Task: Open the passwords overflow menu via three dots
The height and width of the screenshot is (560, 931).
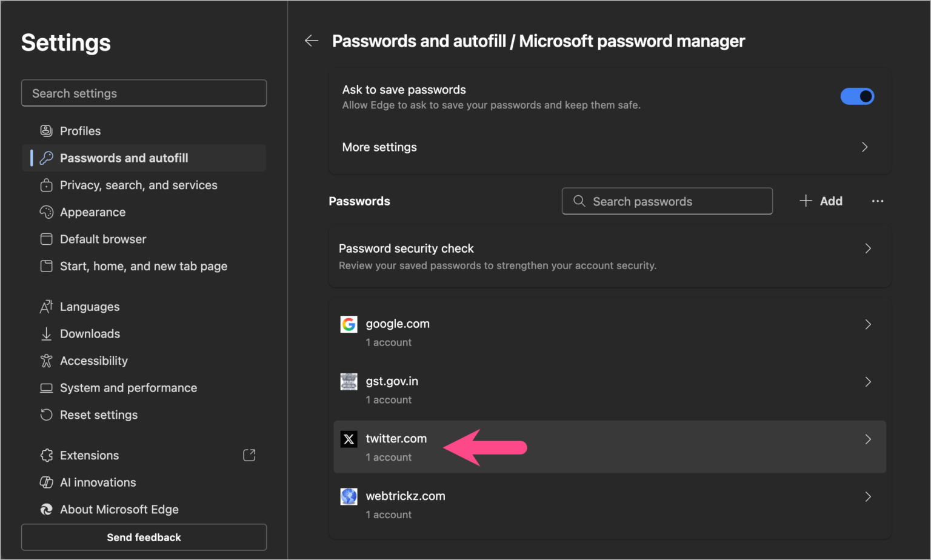Action: tap(878, 201)
